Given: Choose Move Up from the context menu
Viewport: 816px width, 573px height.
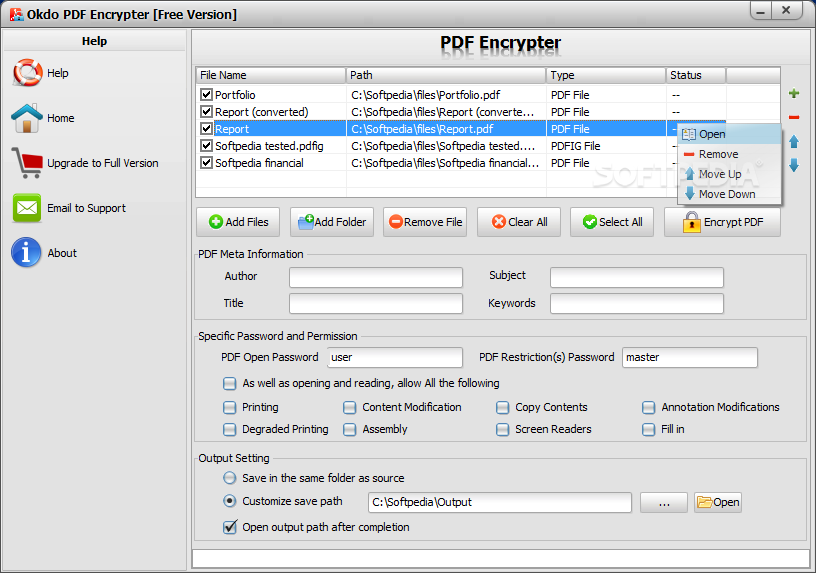Looking at the screenshot, I should pos(729,174).
